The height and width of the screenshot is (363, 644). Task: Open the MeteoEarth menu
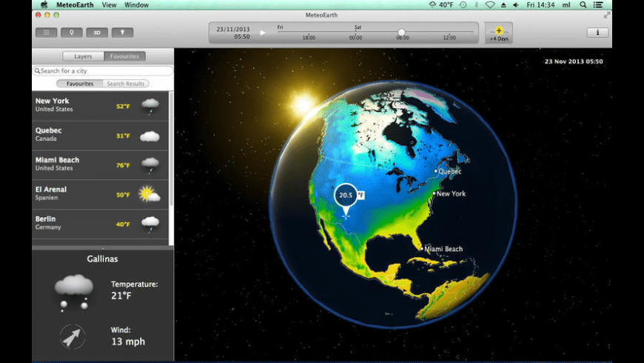tap(75, 5)
